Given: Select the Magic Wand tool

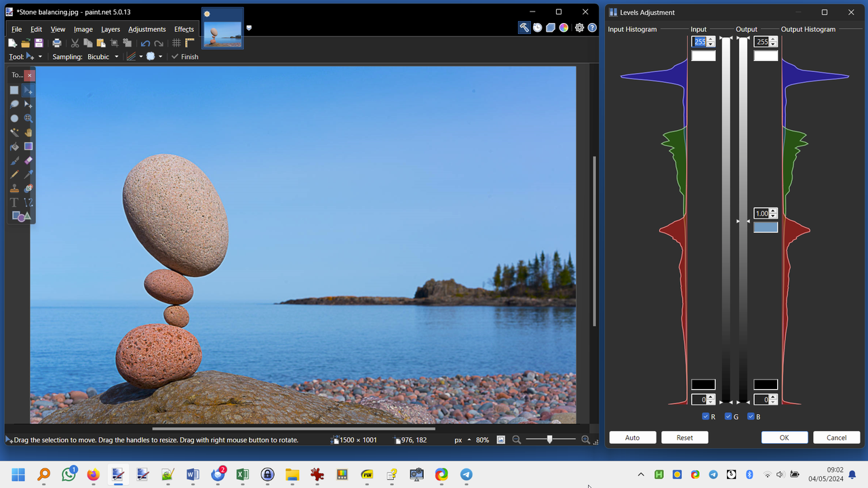Looking at the screenshot, I should (14, 131).
